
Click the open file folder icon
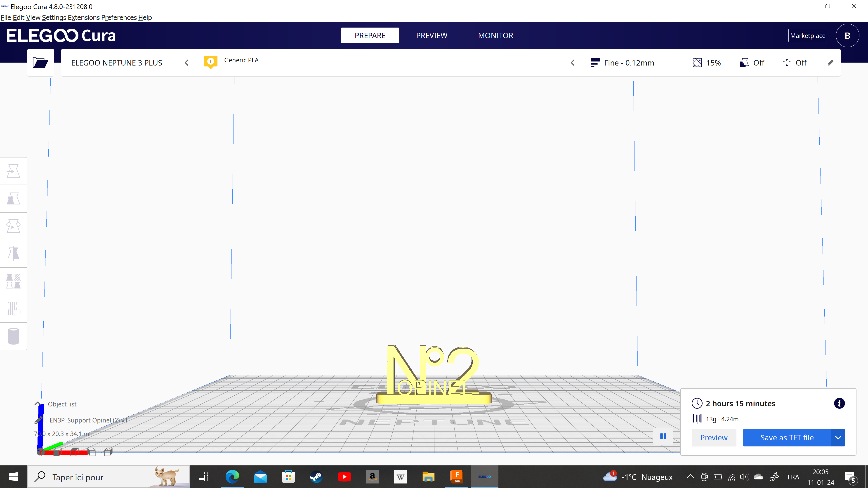click(40, 62)
